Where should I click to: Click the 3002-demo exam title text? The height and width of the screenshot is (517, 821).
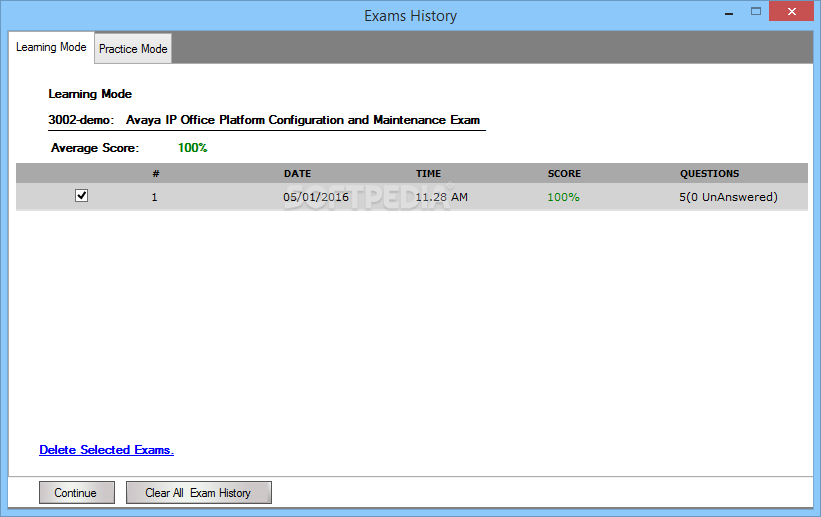pos(264,120)
